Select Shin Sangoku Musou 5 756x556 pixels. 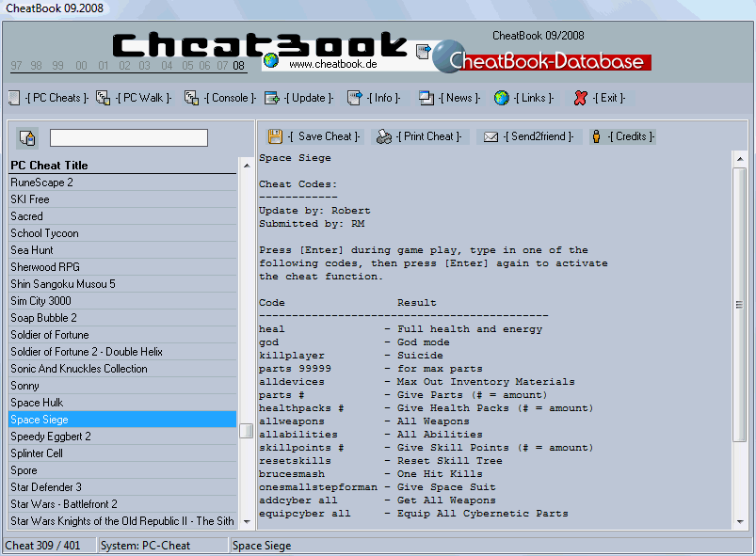click(x=123, y=284)
